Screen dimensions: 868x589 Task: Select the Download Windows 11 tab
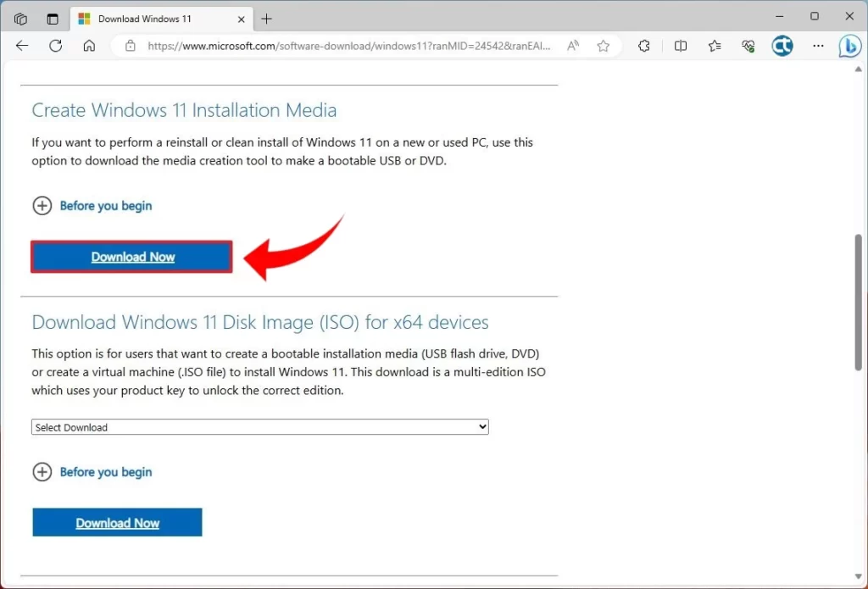click(x=161, y=19)
